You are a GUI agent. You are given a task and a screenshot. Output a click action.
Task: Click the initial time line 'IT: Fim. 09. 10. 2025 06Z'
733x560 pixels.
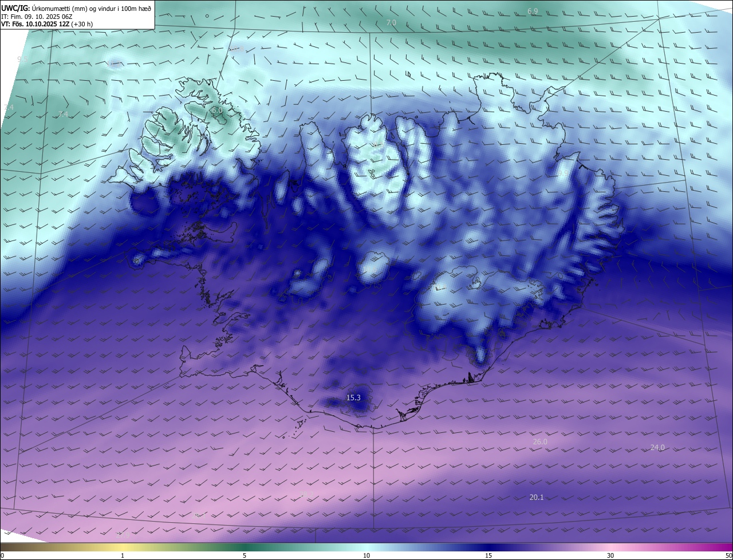point(37,17)
